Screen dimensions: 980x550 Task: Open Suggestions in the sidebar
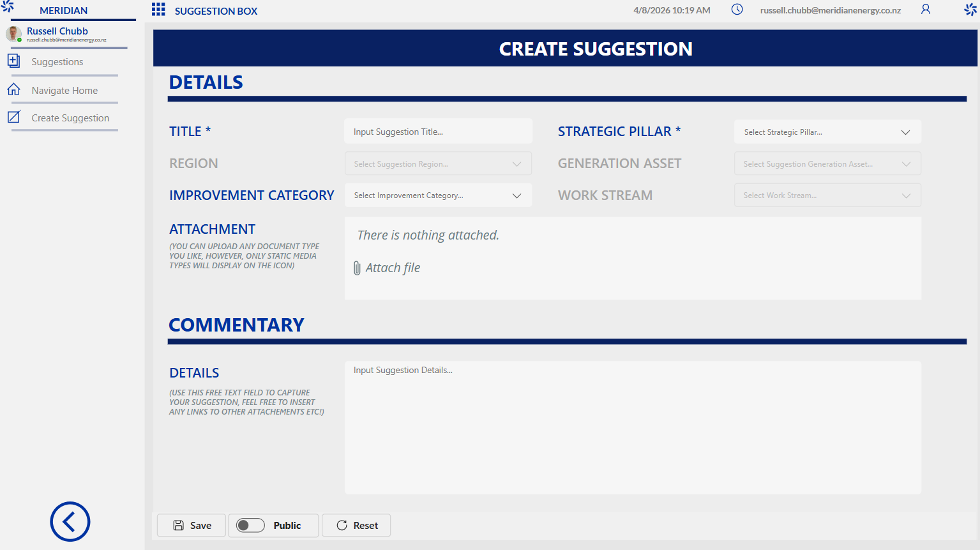[x=57, y=62]
